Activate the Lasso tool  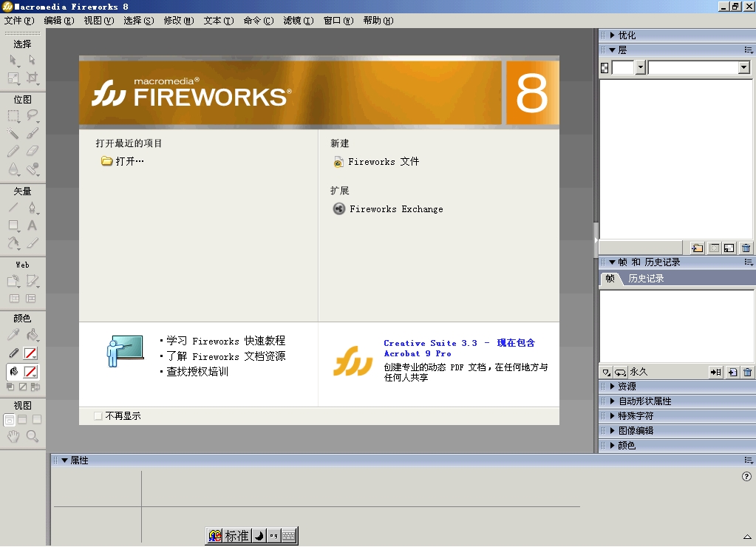32,116
